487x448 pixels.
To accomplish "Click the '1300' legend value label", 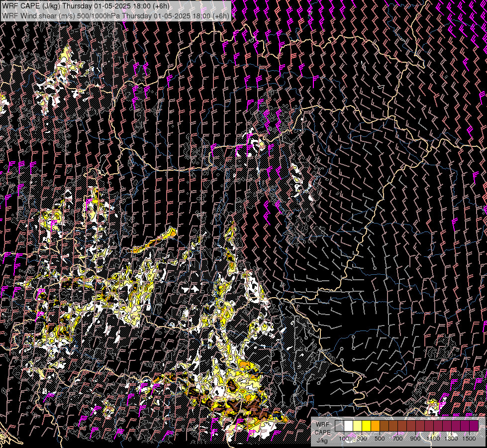I will click(x=451, y=439).
